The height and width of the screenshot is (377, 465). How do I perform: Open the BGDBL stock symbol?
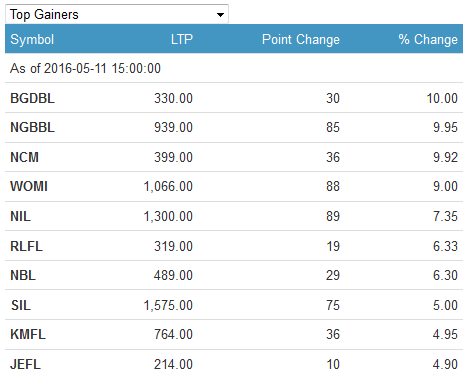(32, 98)
